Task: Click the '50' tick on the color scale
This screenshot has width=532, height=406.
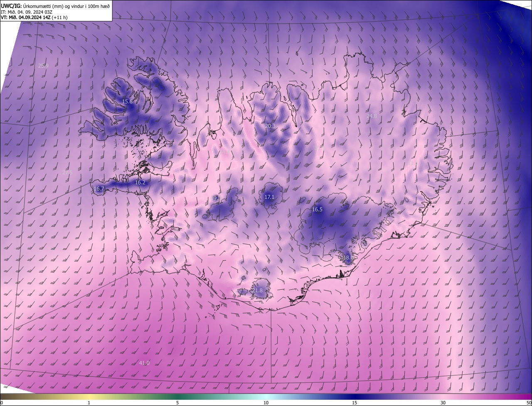Action: click(529, 403)
